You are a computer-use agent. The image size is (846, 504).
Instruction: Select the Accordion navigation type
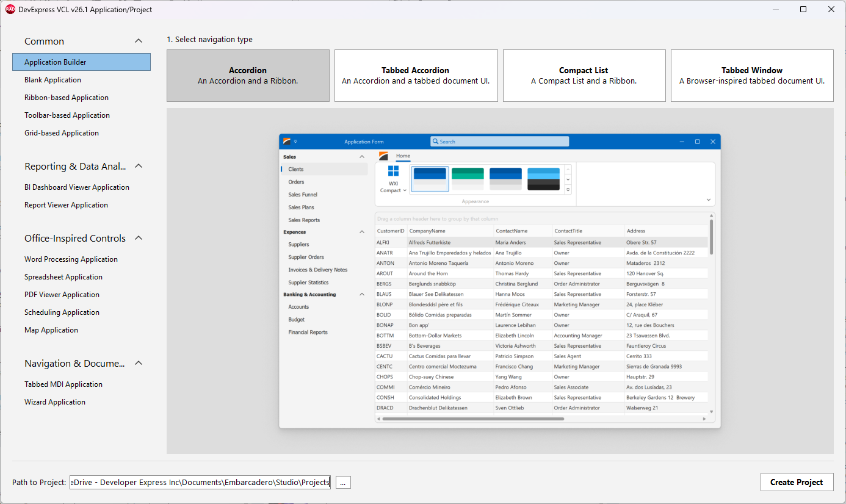(x=248, y=76)
